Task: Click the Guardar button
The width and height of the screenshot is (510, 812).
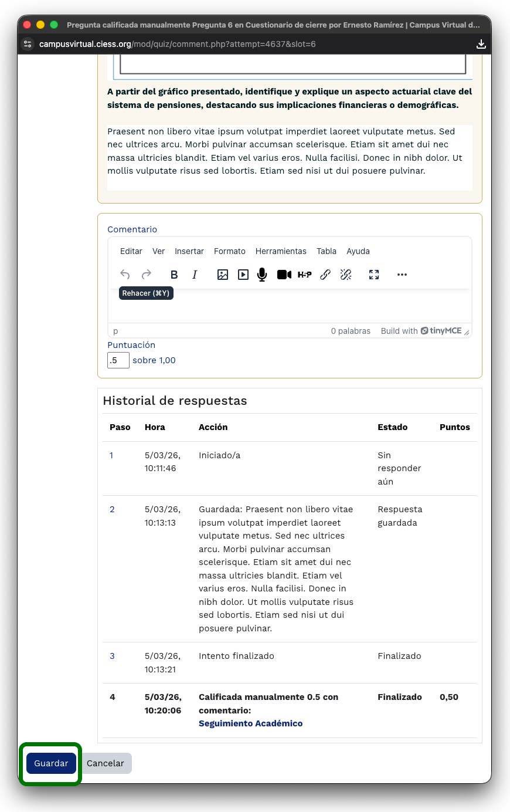Action: coord(50,763)
